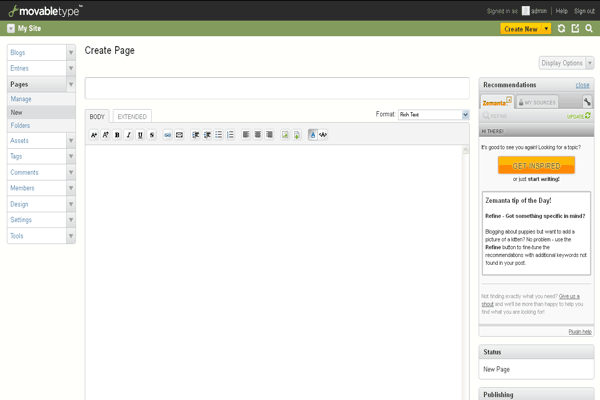Viewport: 600px width, 400px height.
Task: Expand the Tools menu arrow
Action: click(x=71, y=236)
